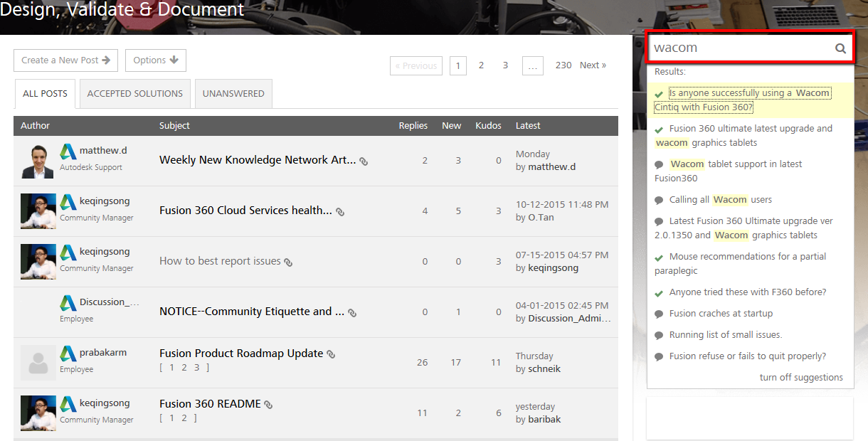Image resolution: width=868 pixels, height=441 pixels.
Task: Open Fusion 360 Cloud Services health... post
Action: [245, 211]
